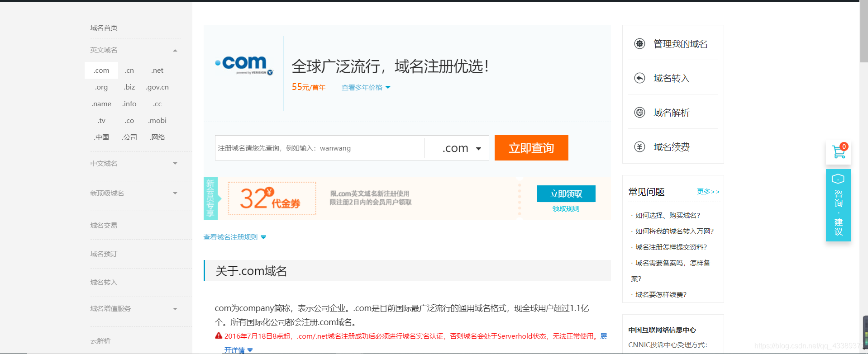Select the .网络 domain option
Screen dimensions: 868x354
click(x=157, y=137)
